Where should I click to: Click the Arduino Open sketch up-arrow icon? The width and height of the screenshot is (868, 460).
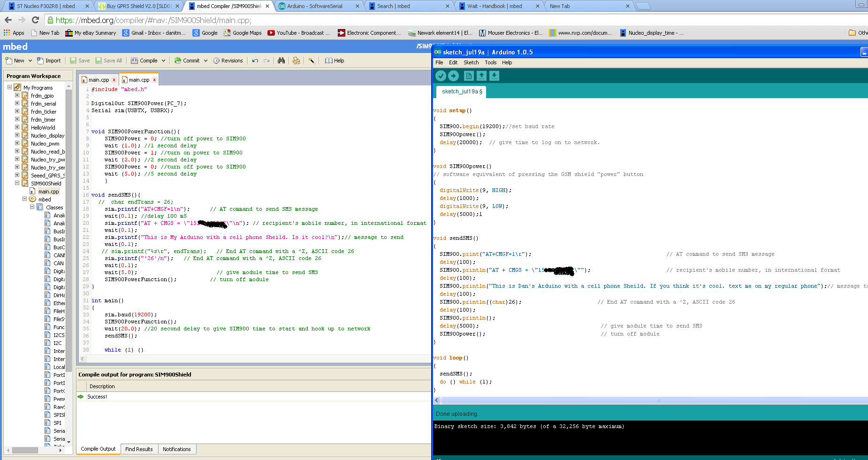(481, 76)
